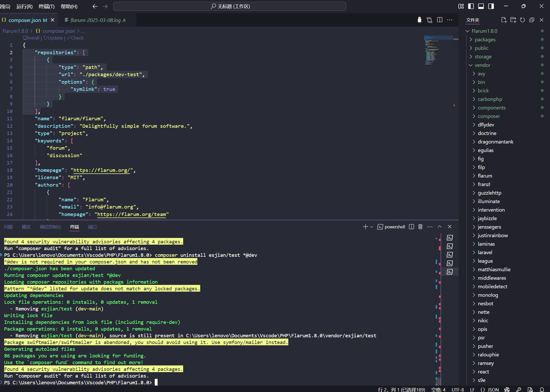Click the search box in title bar
This screenshot has width=550, height=392.
(229, 6)
